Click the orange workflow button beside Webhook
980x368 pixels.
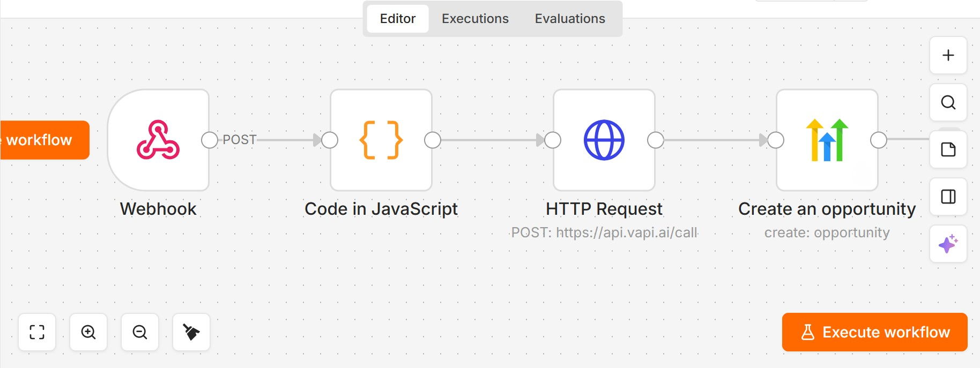44,140
